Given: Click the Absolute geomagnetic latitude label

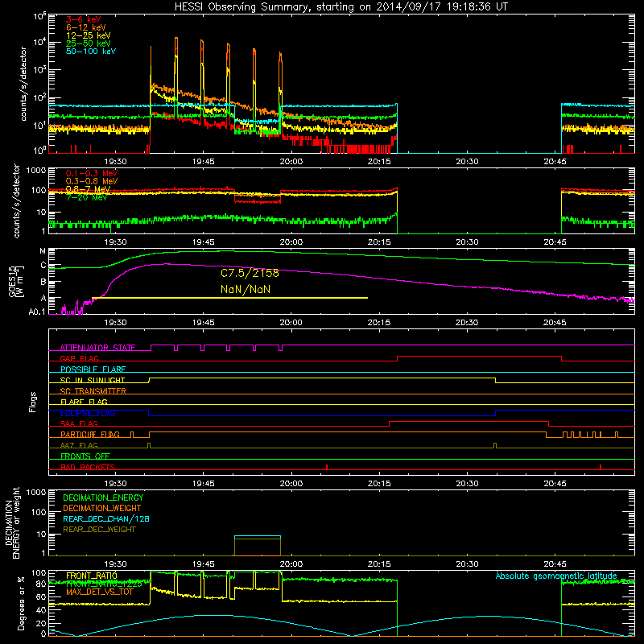Looking at the screenshot, I should pos(556,576).
